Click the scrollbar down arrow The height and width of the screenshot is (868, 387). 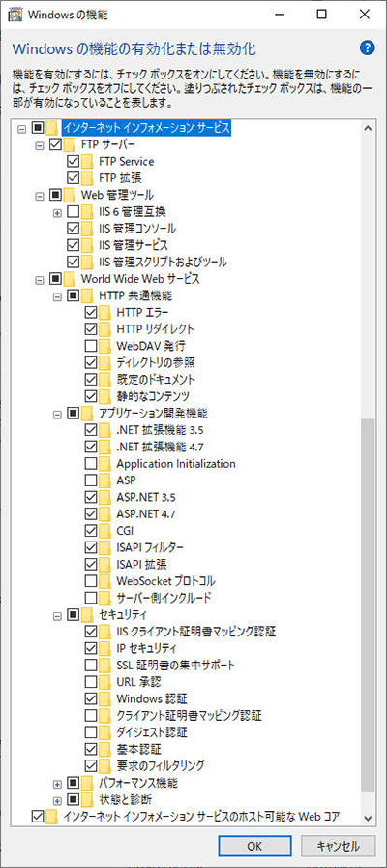click(367, 817)
